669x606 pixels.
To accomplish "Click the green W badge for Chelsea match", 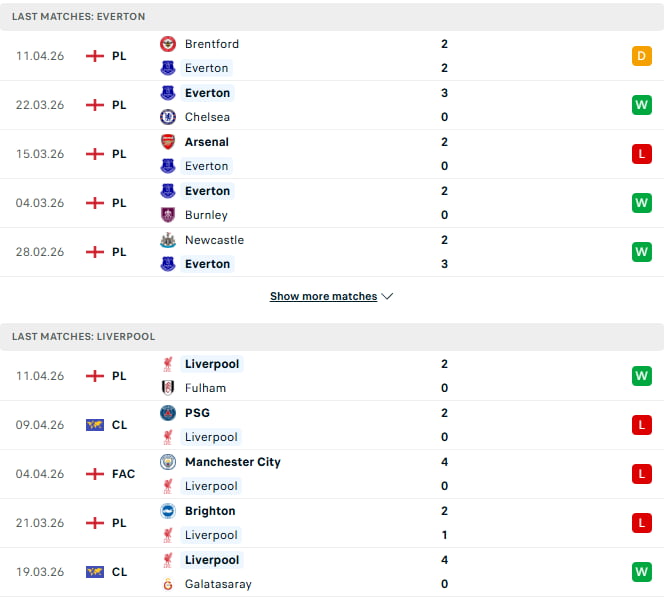I will coord(641,105).
